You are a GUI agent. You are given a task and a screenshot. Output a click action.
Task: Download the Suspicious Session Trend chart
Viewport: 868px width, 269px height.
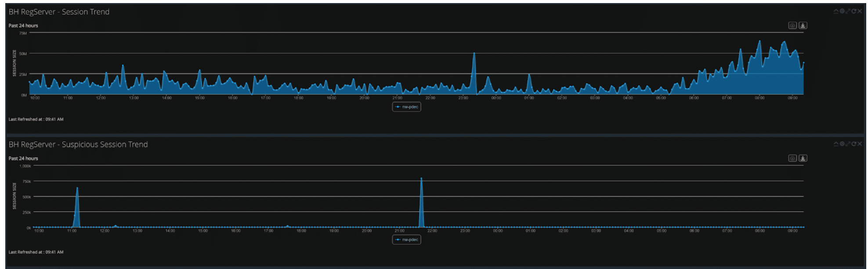803,158
